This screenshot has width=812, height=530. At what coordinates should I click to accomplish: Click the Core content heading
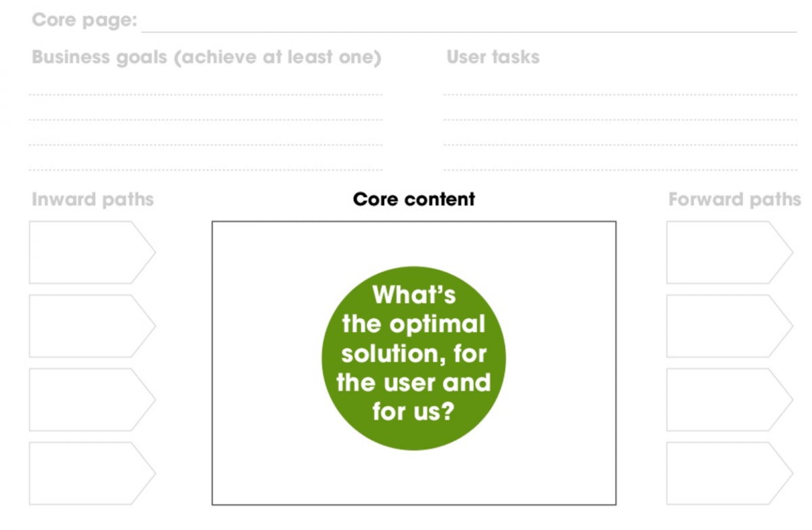[x=414, y=200]
